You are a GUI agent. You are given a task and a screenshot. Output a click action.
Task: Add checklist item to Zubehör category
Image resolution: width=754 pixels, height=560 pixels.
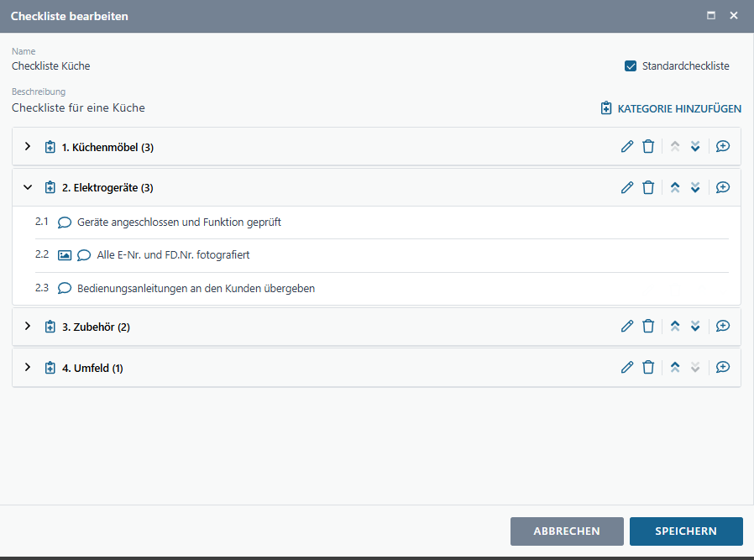[723, 327]
